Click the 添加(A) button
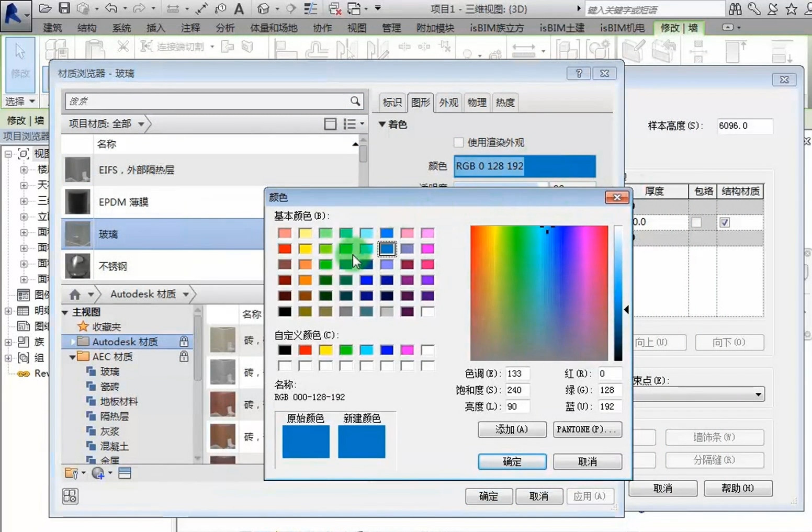This screenshot has width=812, height=532. pyautogui.click(x=512, y=429)
